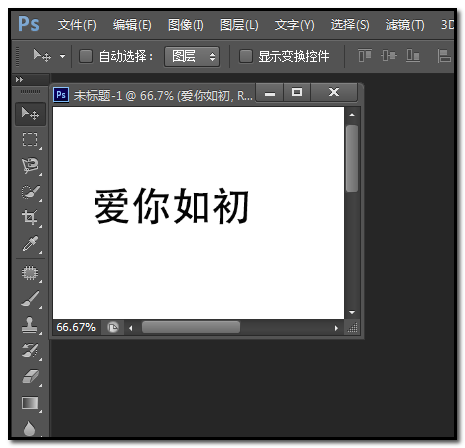Expand the tool preset picker arrow
This screenshot has width=465, height=448.
[x=62, y=56]
